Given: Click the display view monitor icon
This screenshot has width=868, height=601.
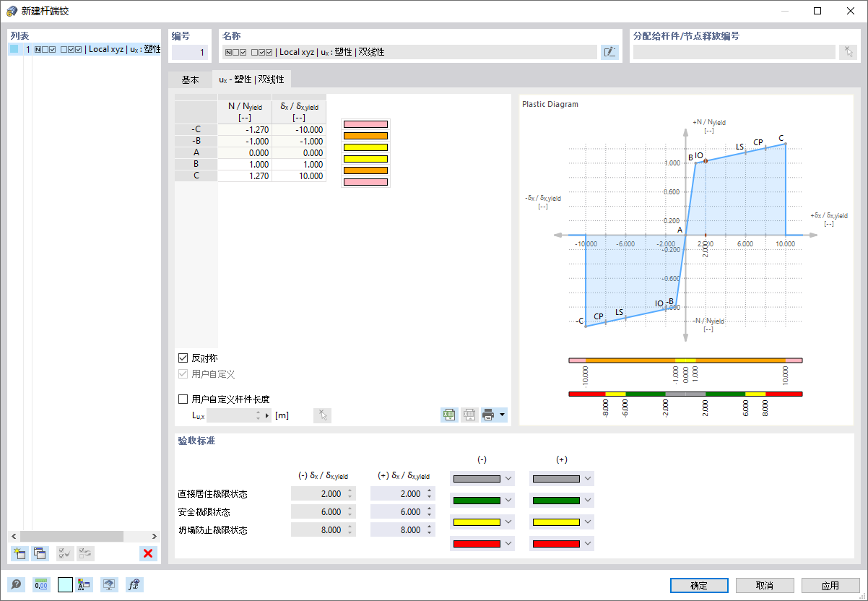Looking at the screenshot, I should point(109,584).
